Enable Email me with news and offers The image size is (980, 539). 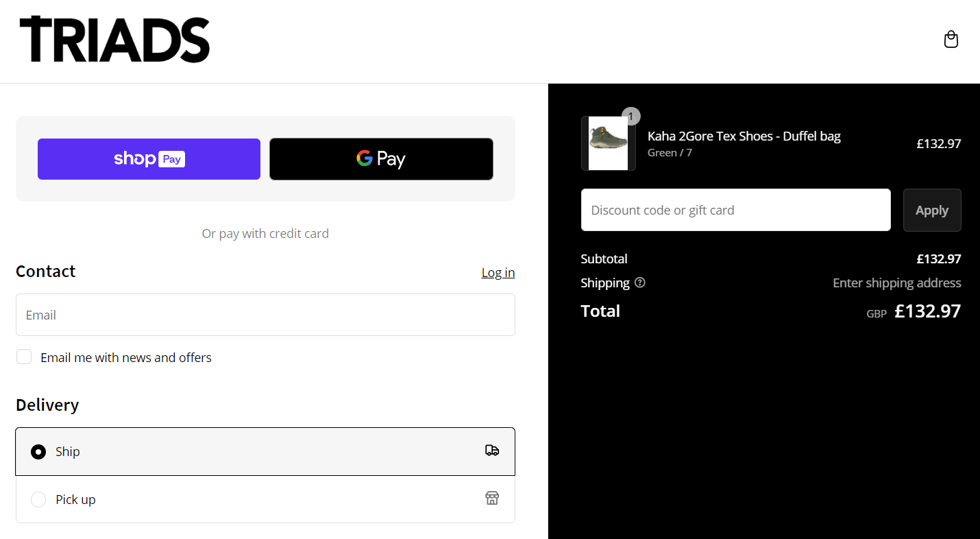[x=24, y=357]
